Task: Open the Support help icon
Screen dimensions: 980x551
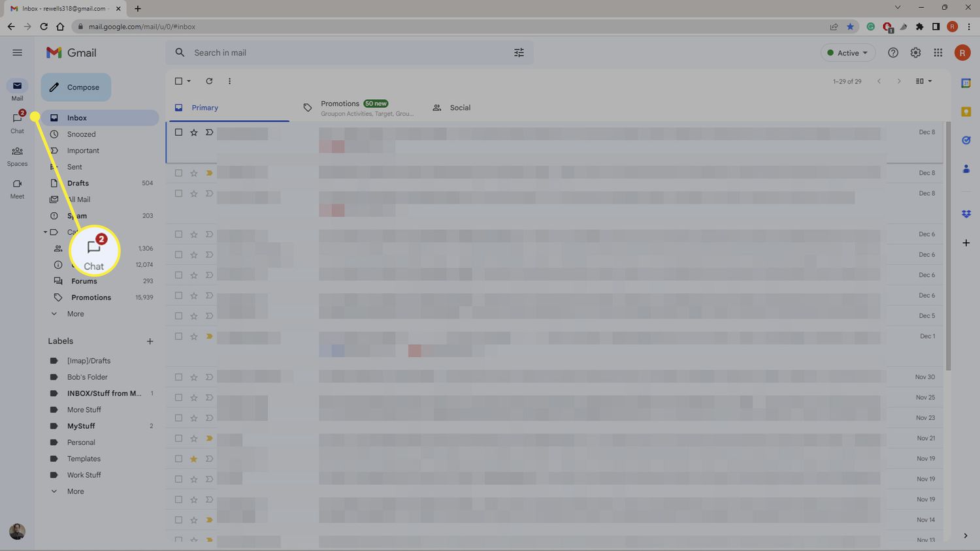Action: [x=892, y=53]
